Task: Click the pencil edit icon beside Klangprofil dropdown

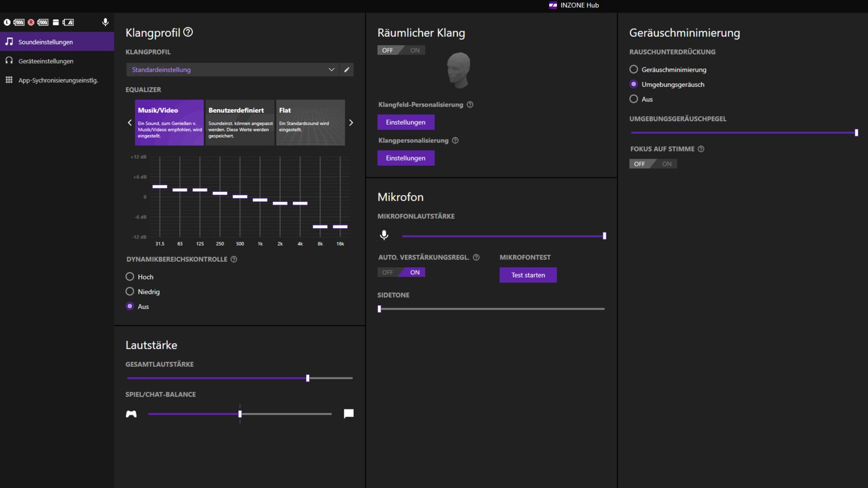Action: 347,70
